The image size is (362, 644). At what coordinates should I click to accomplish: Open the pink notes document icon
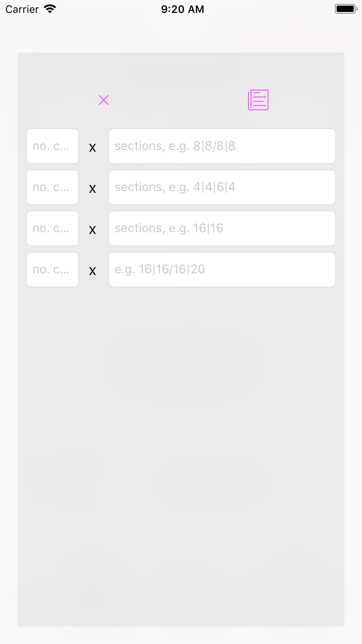[258, 100]
